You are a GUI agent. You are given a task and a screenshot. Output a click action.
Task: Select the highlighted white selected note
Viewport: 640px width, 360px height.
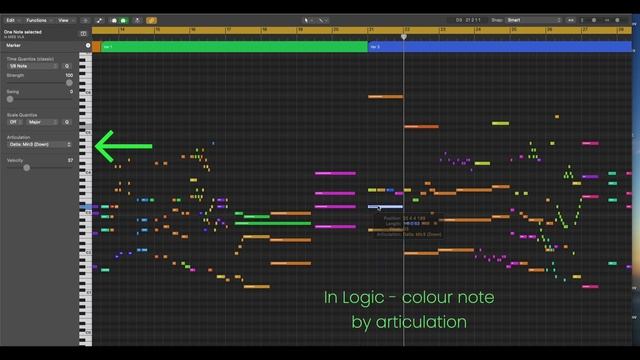pos(385,207)
